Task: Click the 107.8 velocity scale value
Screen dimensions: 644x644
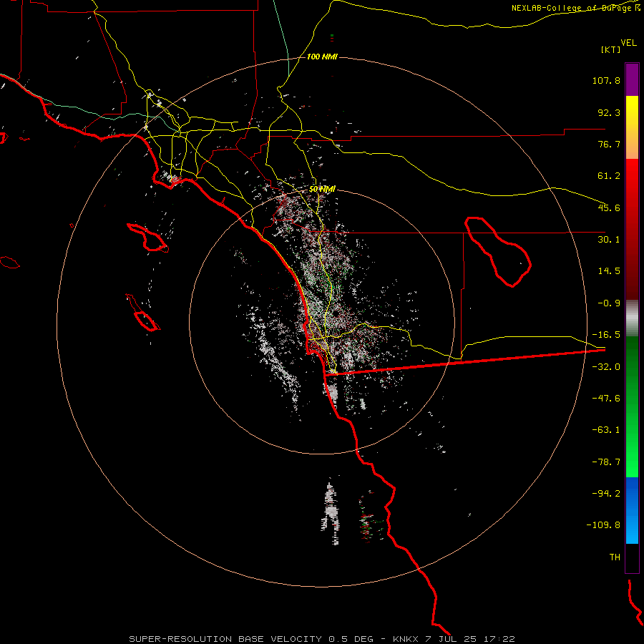Action: (x=606, y=80)
